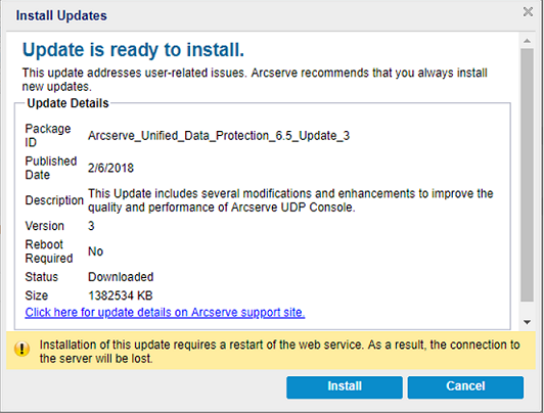Click the Downloaded status value
The width and height of the screenshot is (544, 413).
[x=121, y=277]
